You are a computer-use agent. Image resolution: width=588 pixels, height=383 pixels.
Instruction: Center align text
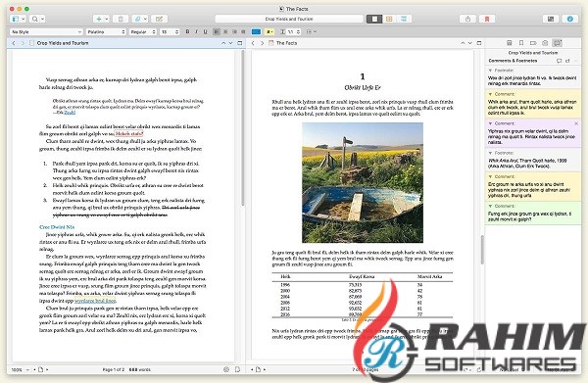[x=225, y=32]
